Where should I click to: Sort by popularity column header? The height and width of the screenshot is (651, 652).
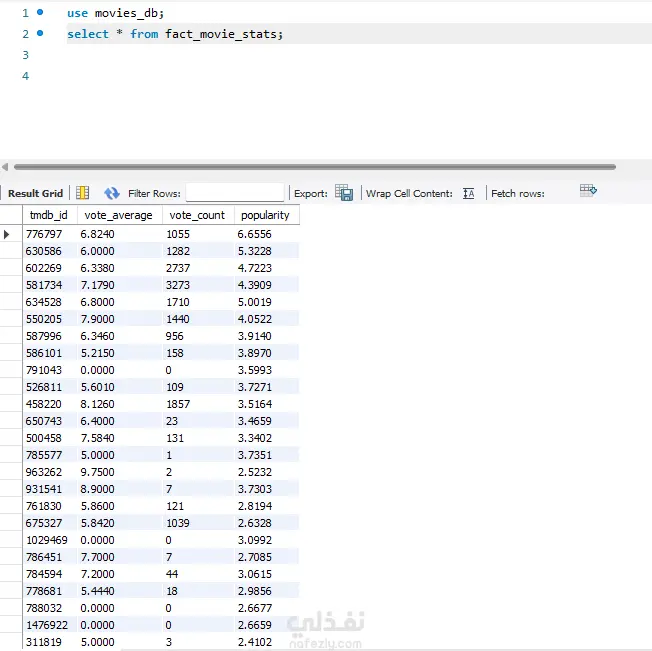click(267, 215)
